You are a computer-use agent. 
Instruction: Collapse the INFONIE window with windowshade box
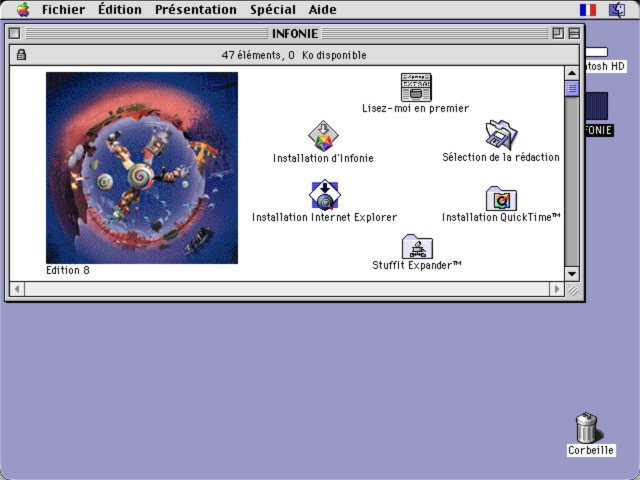(574, 33)
